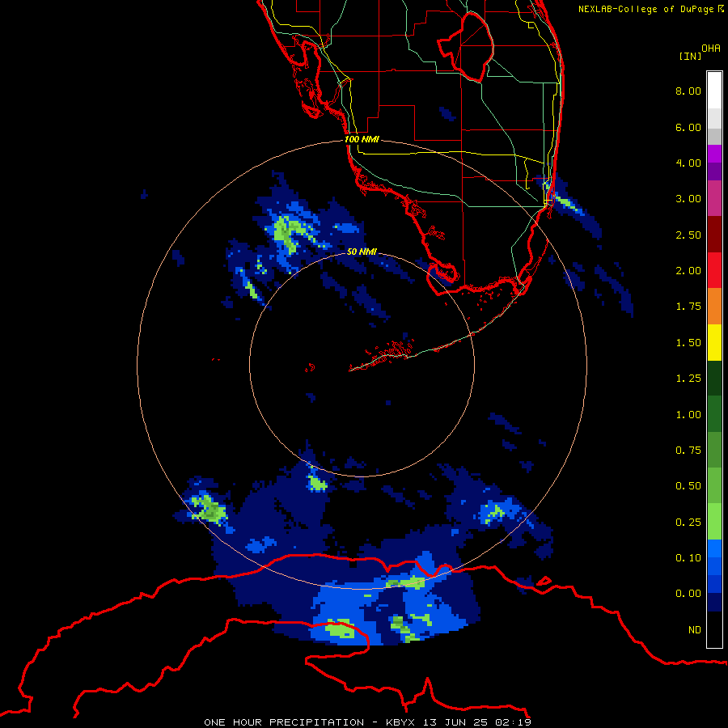Viewport: 728px width, 728px height.
Task: Click the 100 NMI range ring label
Action: tap(362, 139)
